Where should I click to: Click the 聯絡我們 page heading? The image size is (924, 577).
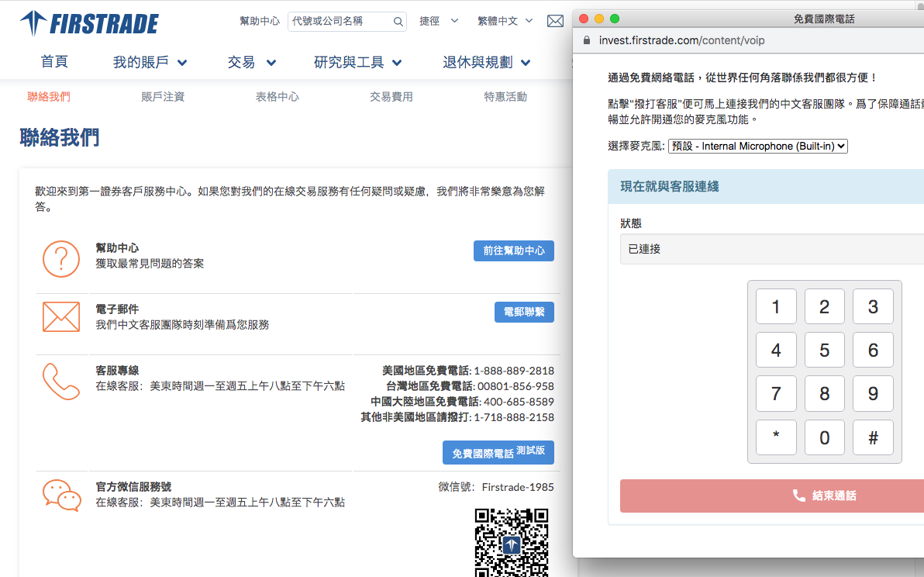coord(60,137)
